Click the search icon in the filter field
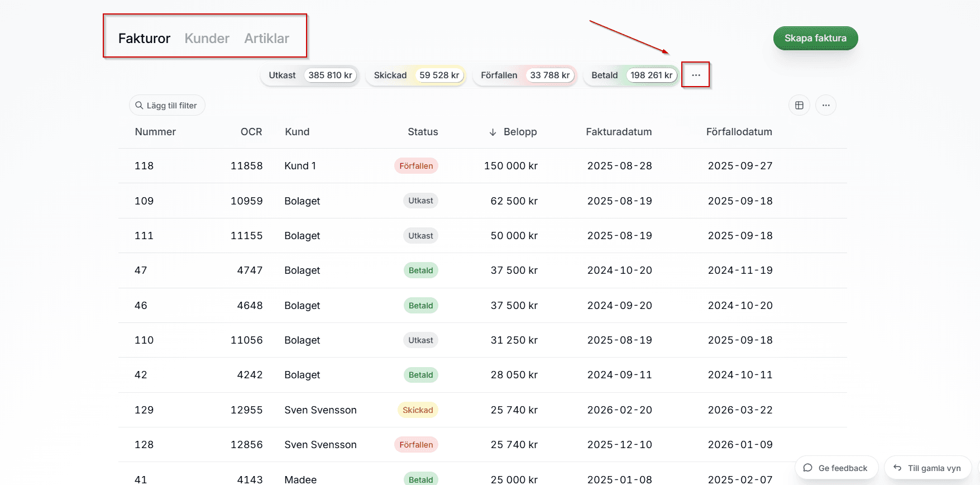This screenshot has width=980, height=485. (139, 105)
